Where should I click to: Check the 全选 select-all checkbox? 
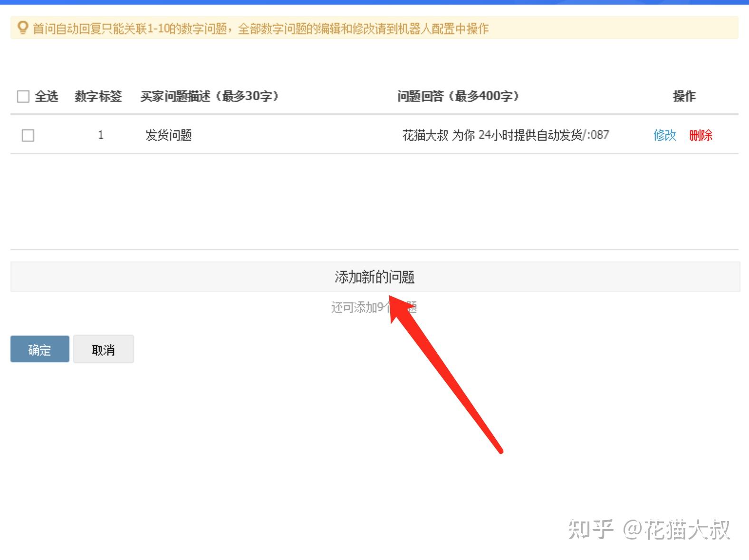coord(23,97)
